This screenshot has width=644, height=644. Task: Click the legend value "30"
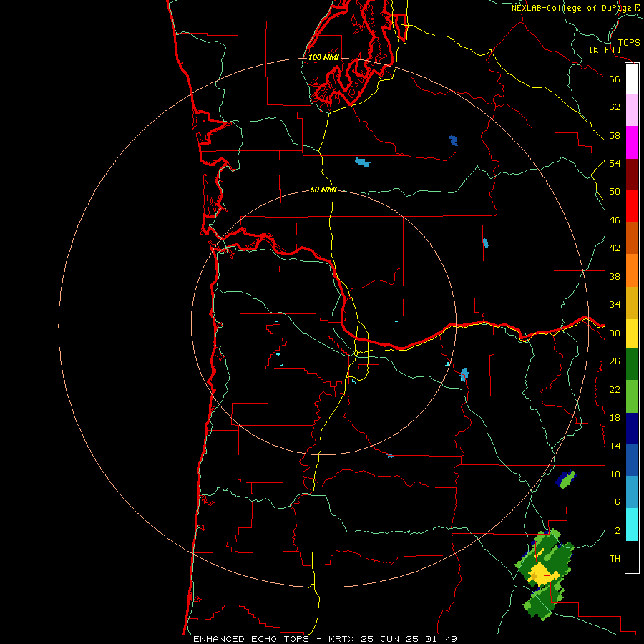coord(615,333)
